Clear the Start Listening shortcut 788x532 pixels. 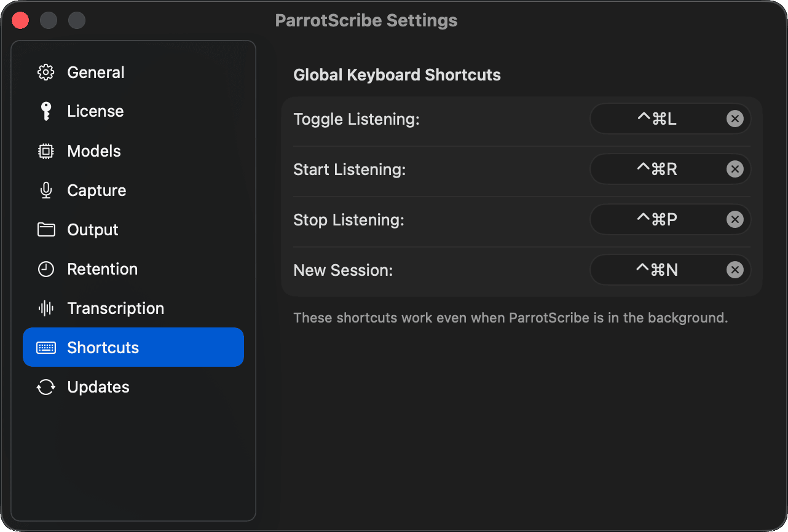point(735,169)
